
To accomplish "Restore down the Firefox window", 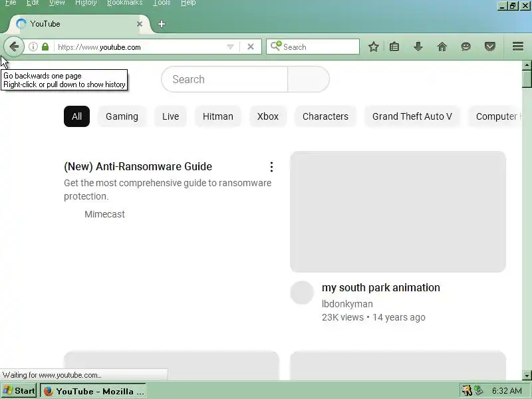I will point(513,5).
